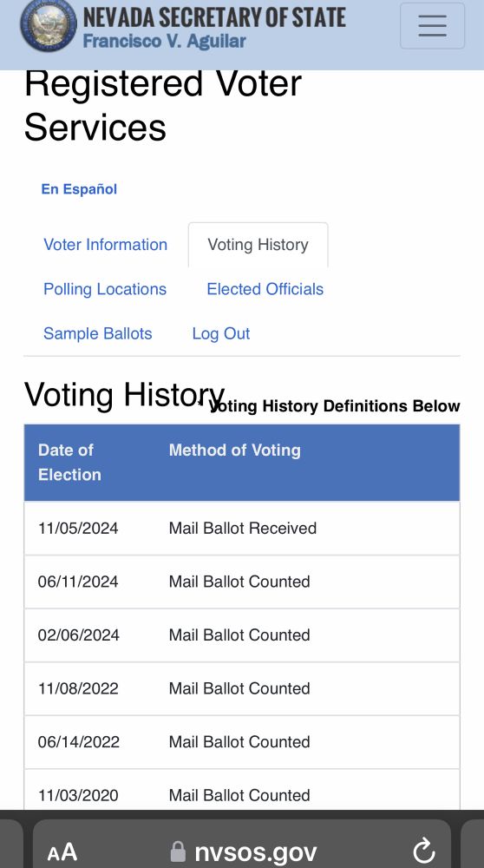Select the Voting History tab

tap(258, 245)
